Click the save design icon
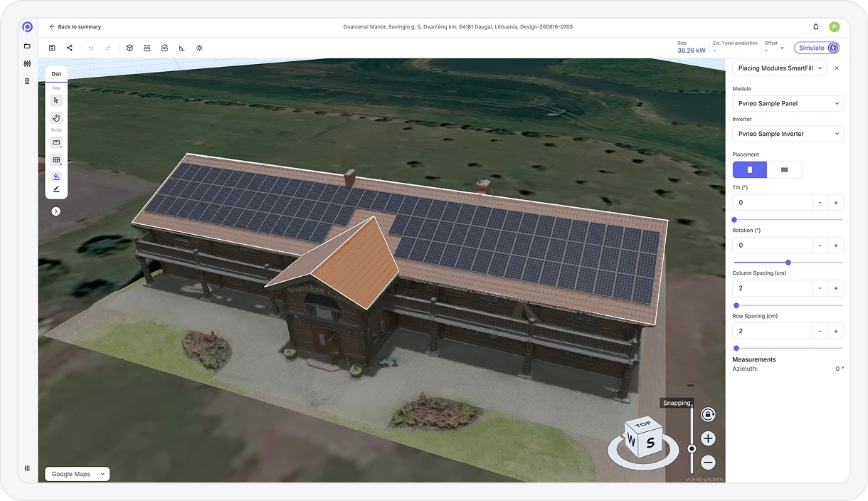The height and width of the screenshot is (501, 868). [52, 48]
